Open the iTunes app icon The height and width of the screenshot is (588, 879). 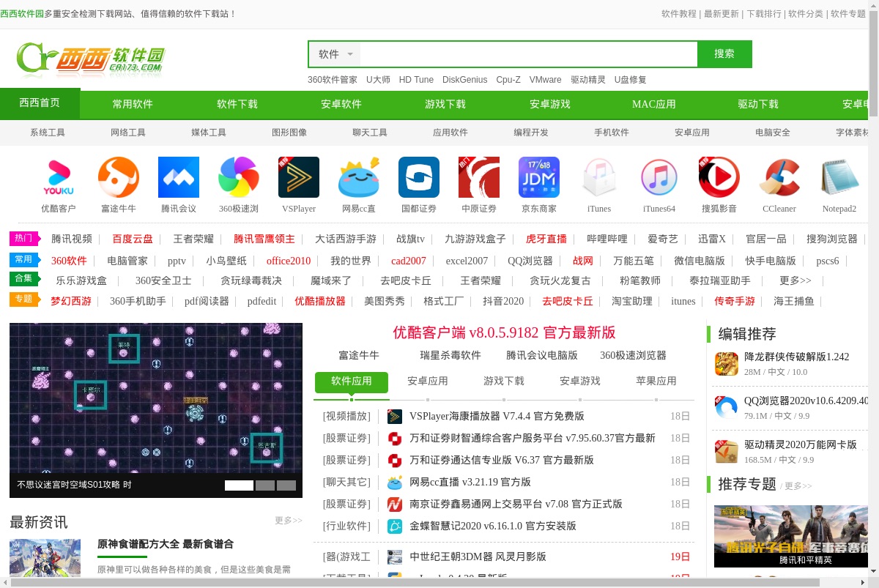tap(599, 177)
